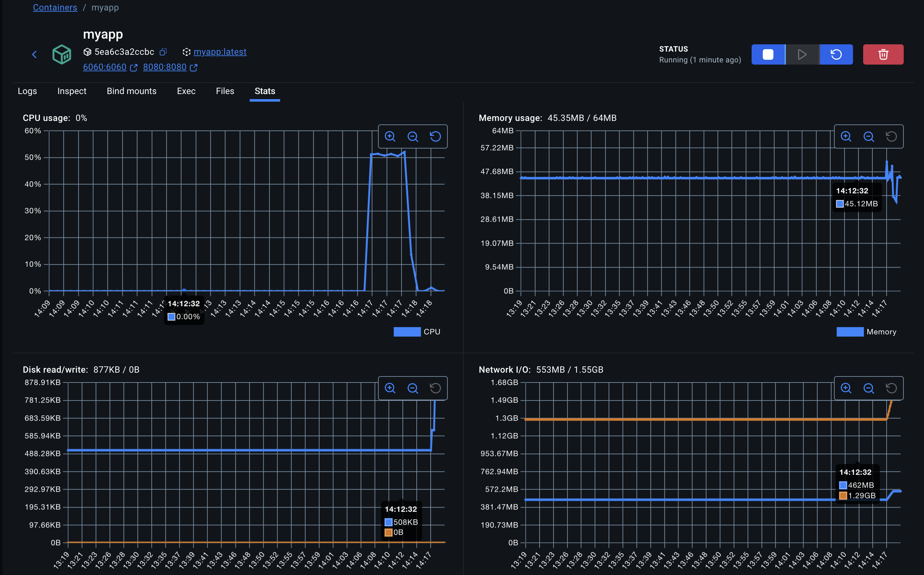Open port mapping 6060:6060 link

pos(105,67)
